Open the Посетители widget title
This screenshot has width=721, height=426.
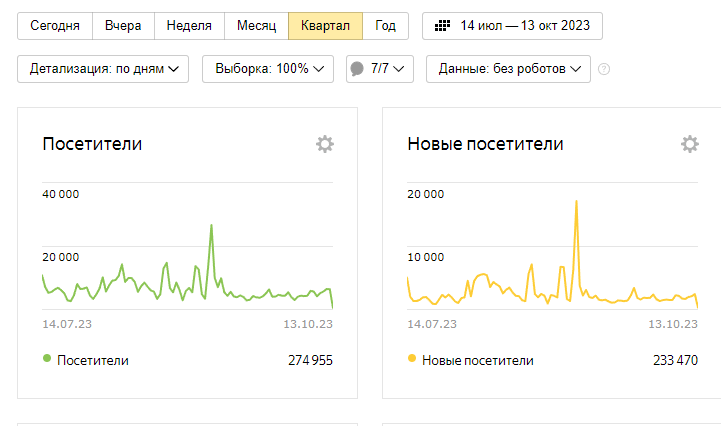[x=92, y=144]
